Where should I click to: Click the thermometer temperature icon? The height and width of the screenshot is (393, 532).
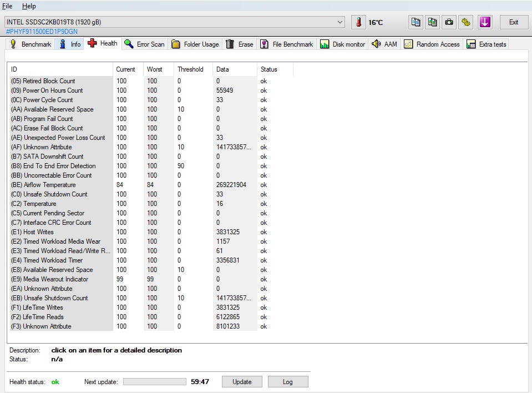pos(358,22)
